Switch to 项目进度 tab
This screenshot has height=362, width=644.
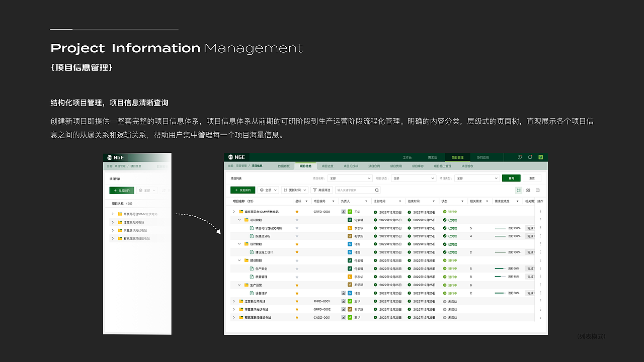(x=328, y=165)
